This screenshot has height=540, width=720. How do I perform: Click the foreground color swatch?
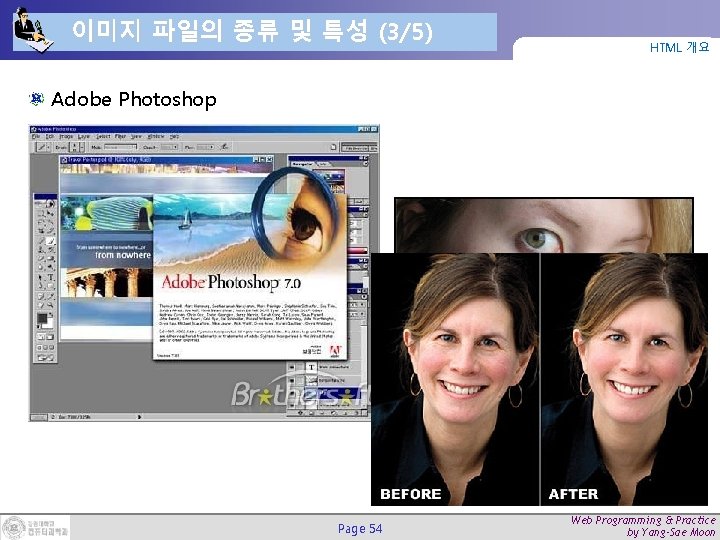(x=42, y=318)
